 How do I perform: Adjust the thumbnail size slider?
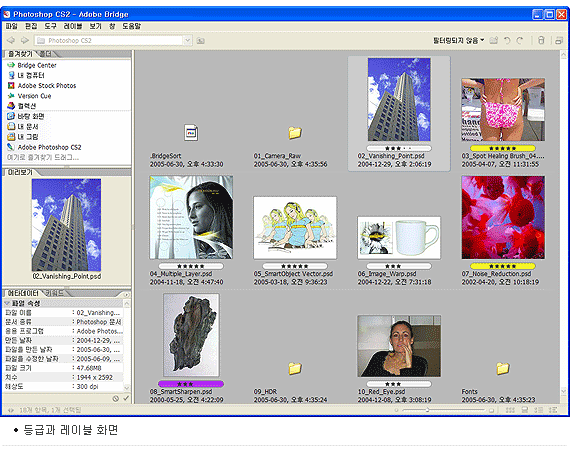(x=428, y=410)
